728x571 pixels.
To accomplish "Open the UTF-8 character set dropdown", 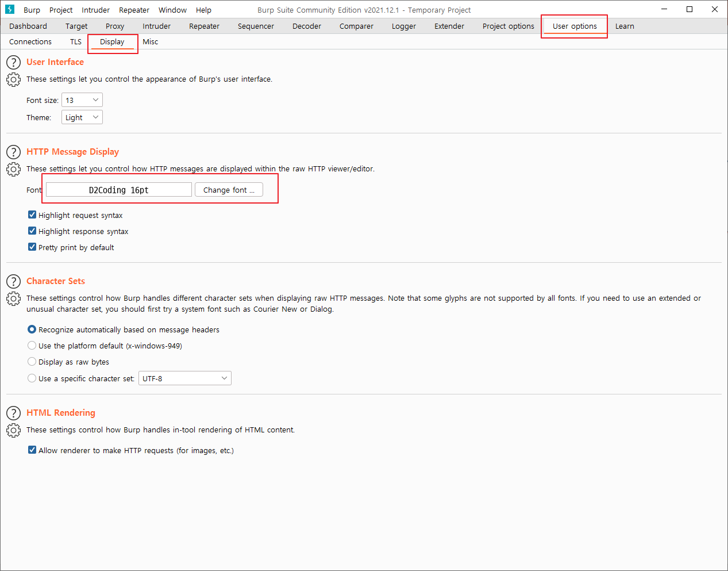I will pyautogui.click(x=185, y=378).
